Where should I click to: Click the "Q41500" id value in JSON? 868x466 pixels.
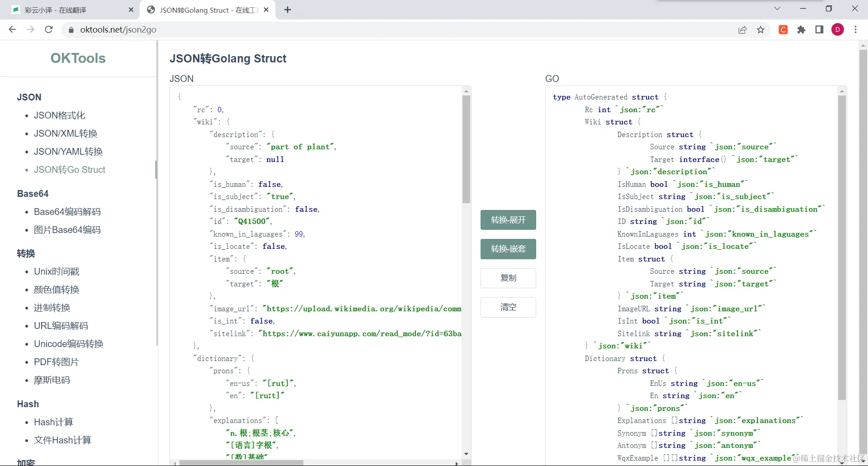[252, 222]
